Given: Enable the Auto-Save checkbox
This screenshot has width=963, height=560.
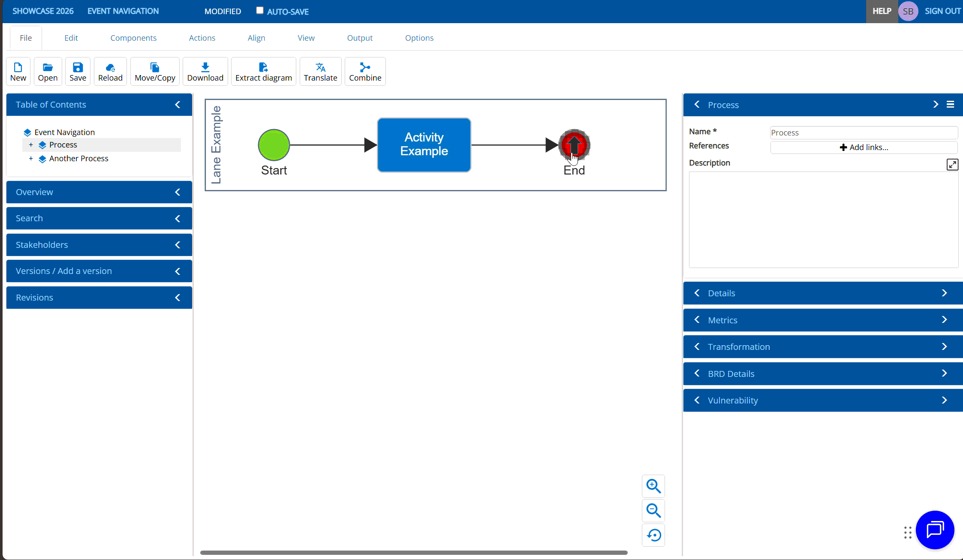Looking at the screenshot, I should tap(260, 11).
